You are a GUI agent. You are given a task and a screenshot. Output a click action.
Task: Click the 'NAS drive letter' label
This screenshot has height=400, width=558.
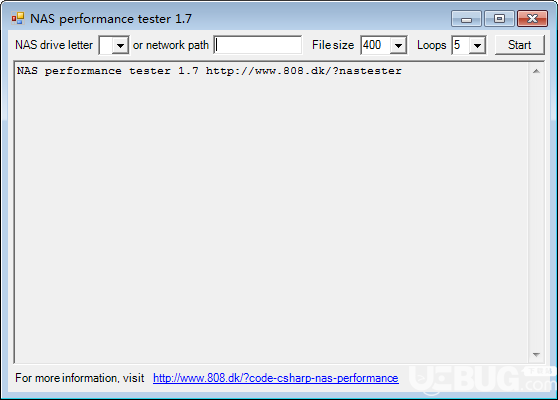pos(54,45)
